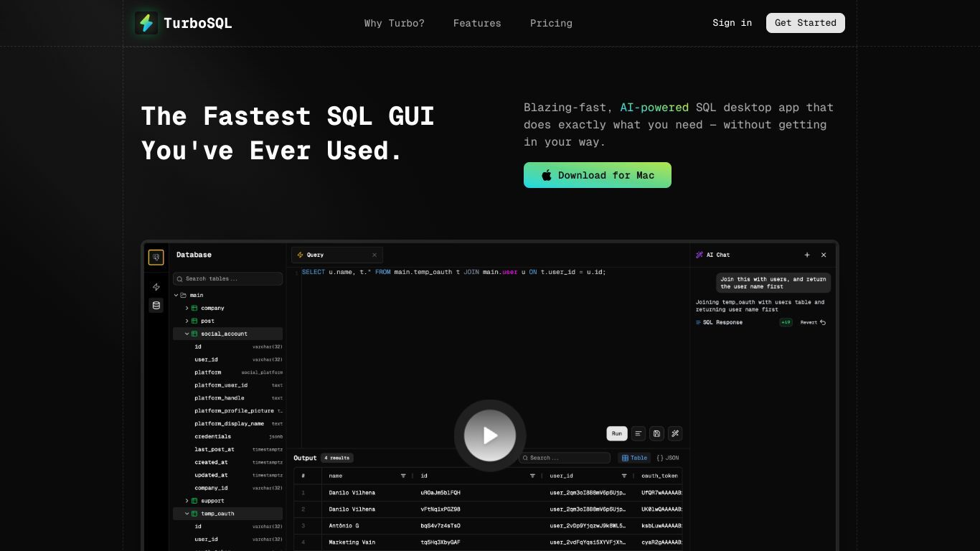Expand the post table
The height and width of the screenshot is (551, 980).
(x=187, y=321)
